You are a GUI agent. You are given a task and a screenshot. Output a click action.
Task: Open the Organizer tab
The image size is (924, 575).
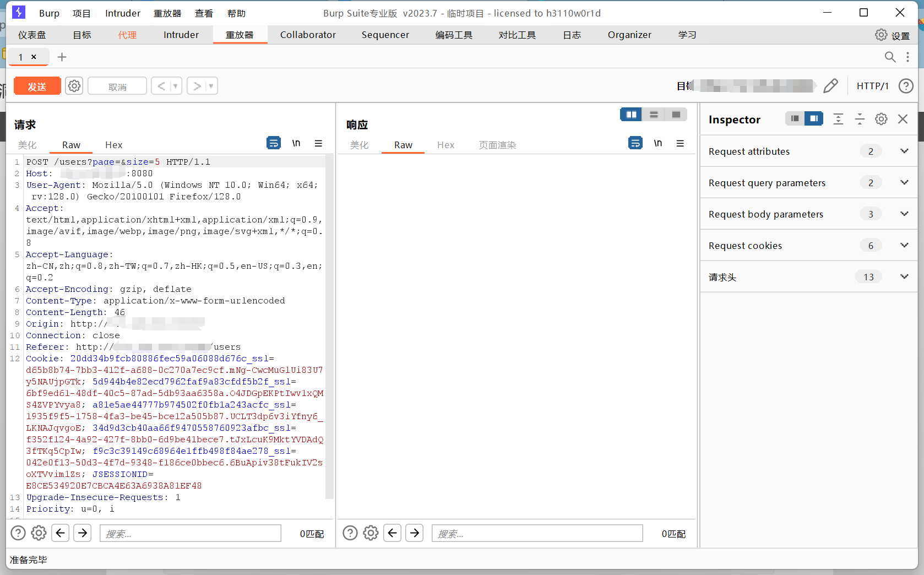click(629, 35)
